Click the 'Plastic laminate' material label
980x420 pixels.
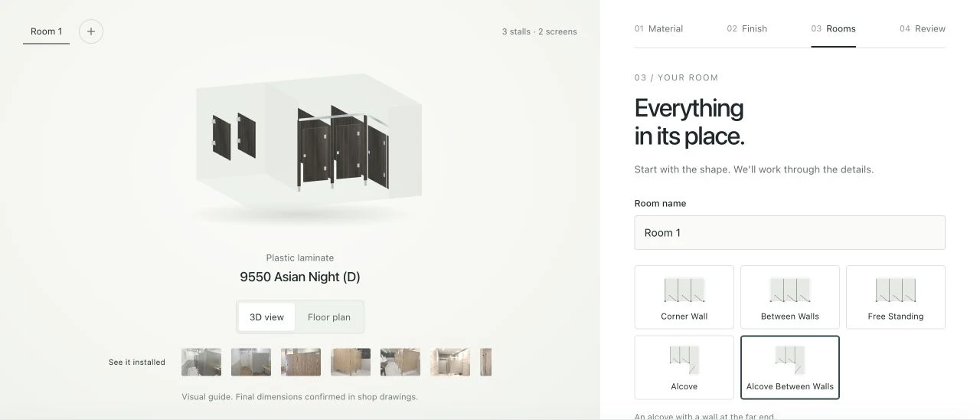coord(300,258)
